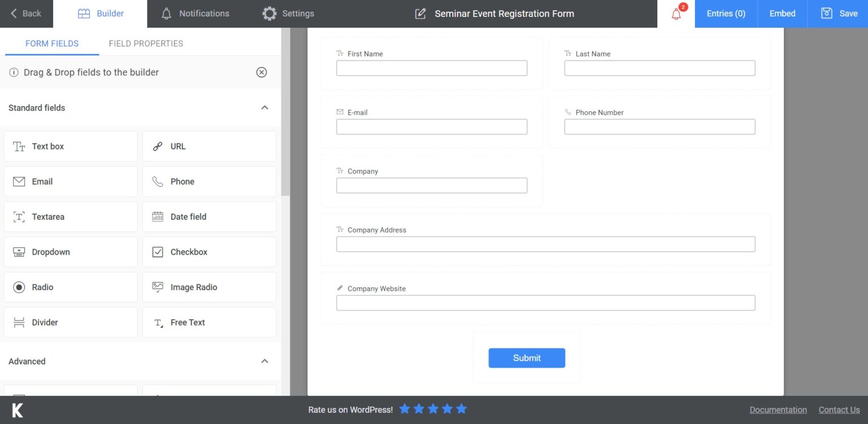Add the Radio field type
The width and height of the screenshot is (868, 424).
[71, 287]
